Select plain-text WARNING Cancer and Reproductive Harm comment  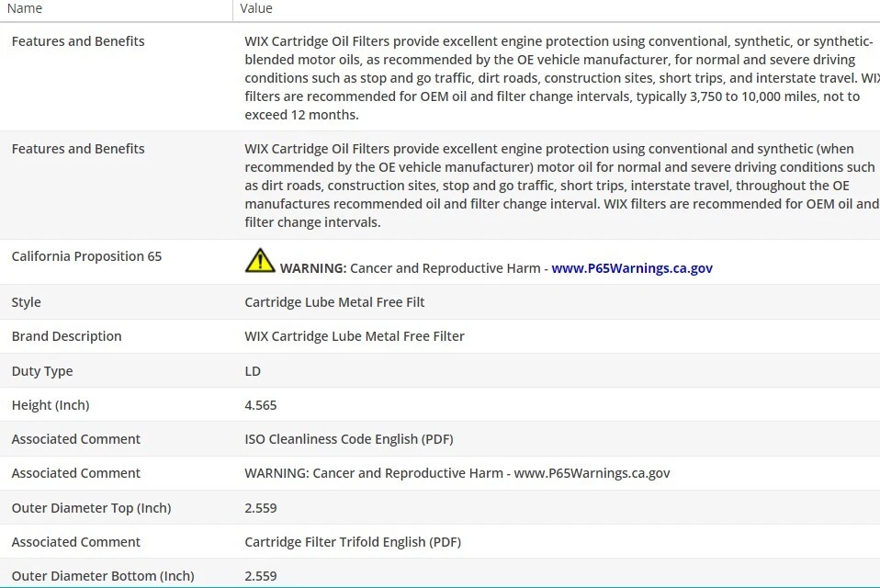click(x=457, y=473)
